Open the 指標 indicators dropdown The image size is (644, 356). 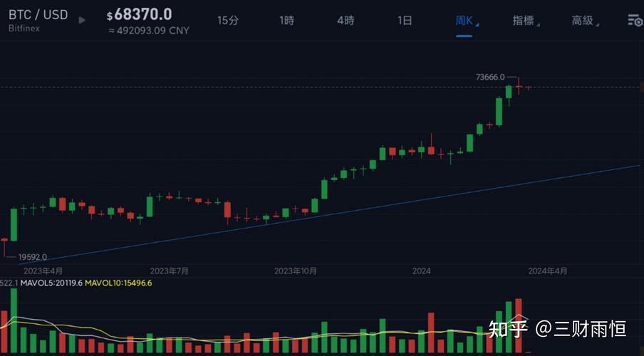pos(524,21)
